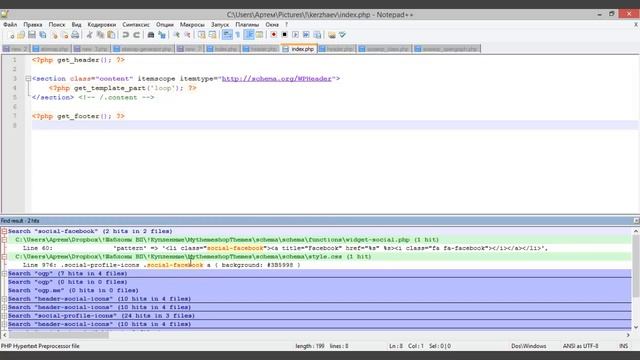Start macro recording with the red dot icon
640x360 pixels.
tap(273, 35)
